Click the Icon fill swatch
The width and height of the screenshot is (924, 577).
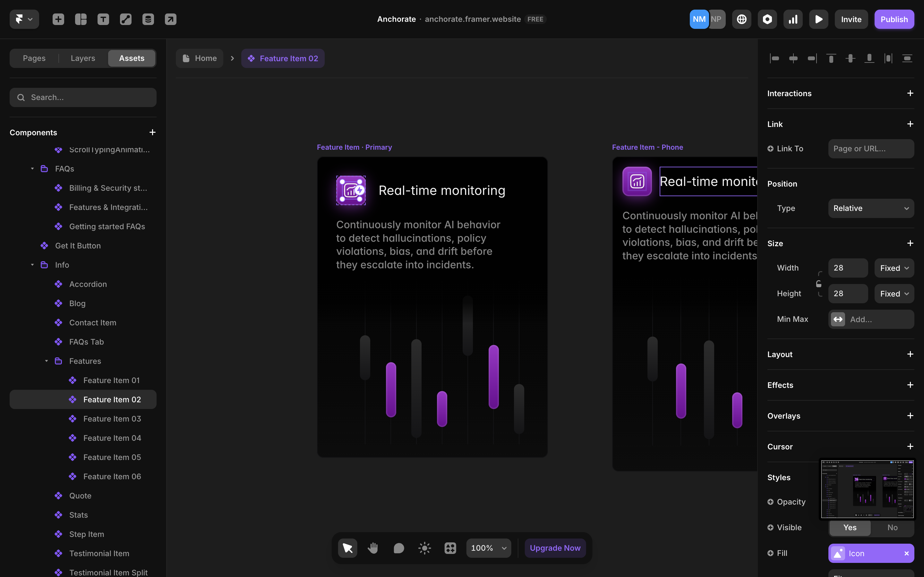(x=838, y=553)
